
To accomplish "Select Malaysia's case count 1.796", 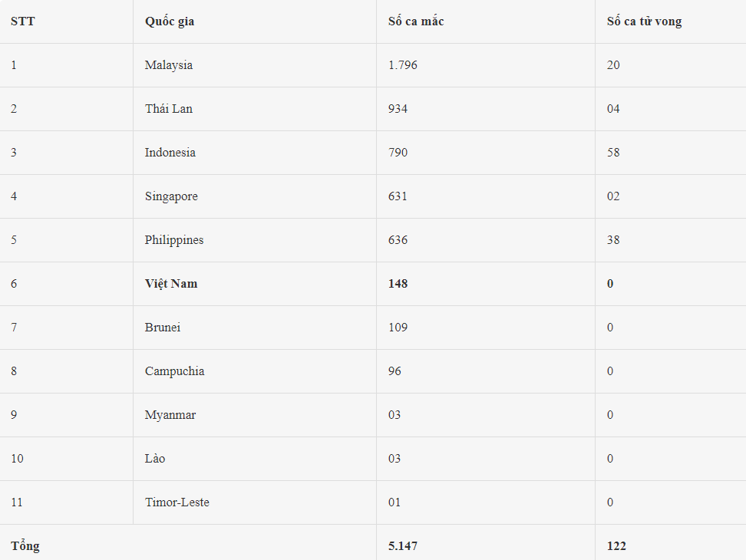I will click(403, 65).
